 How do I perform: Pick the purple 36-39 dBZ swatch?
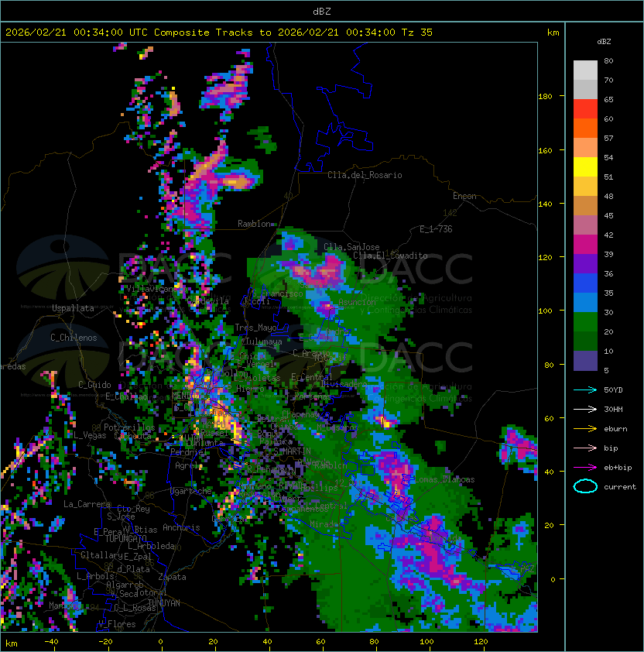(x=585, y=263)
